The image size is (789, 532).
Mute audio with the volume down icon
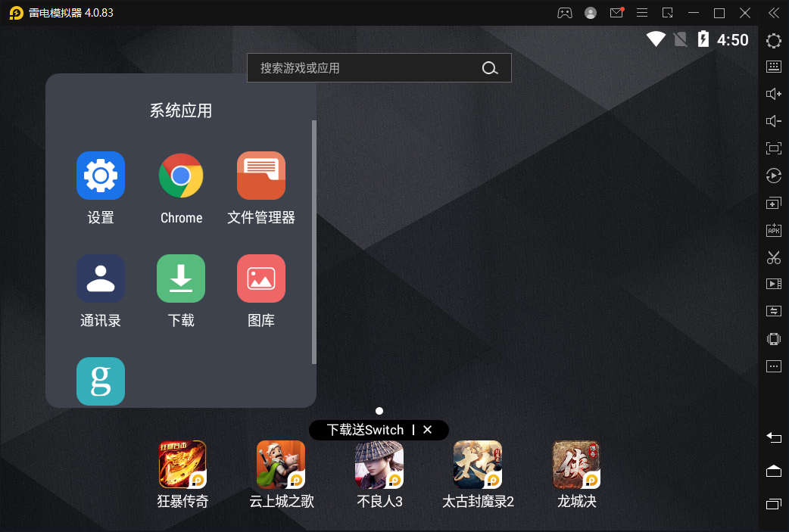[773, 121]
